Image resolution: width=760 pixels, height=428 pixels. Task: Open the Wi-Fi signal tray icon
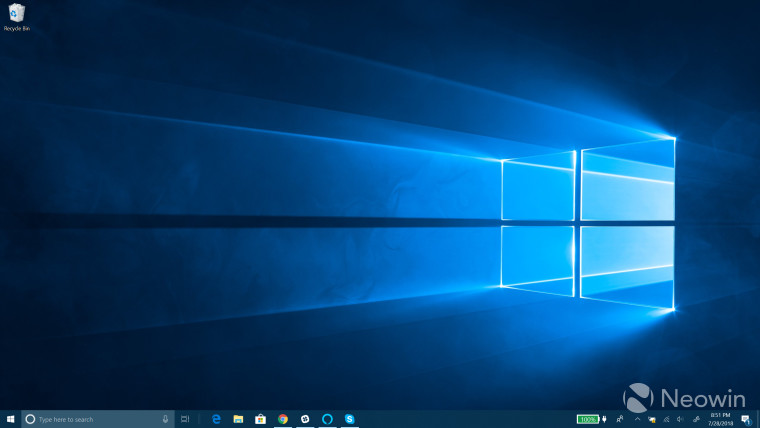coord(666,420)
